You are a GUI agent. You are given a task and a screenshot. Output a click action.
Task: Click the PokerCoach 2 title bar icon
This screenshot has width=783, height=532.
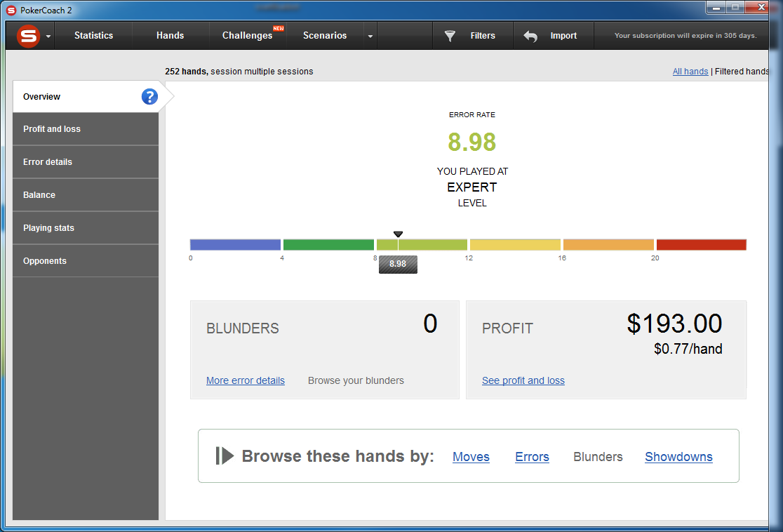click(11, 10)
